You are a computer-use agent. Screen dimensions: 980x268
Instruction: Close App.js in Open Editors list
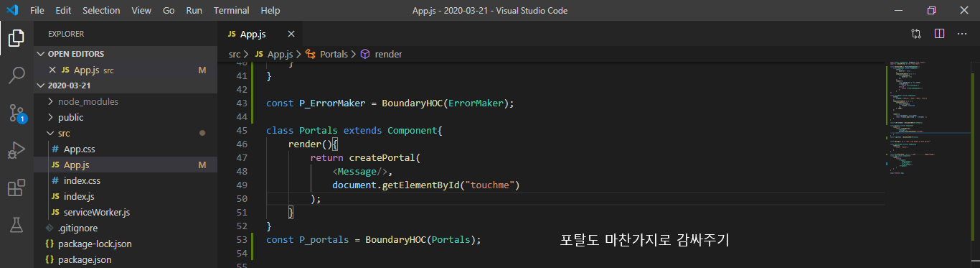(52, 70)
